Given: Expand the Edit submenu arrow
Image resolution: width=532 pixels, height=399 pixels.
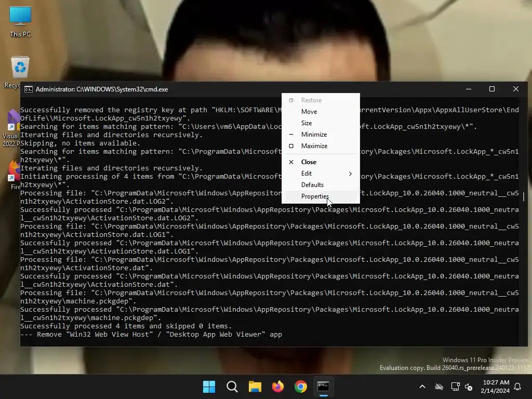Looking at the screenshot, I should 350,174.
